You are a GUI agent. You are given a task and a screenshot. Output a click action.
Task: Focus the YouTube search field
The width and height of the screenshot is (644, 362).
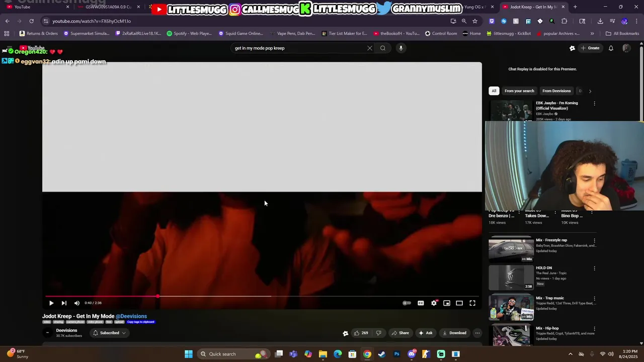[x=299, y=48]
